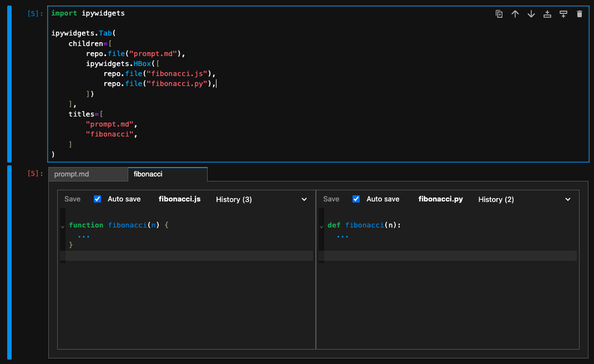The width and height of the screenshot is (594, 364).
Task: Click the output cell prompt [5]:
Action: pyautogui.click(x=35, y=174)
